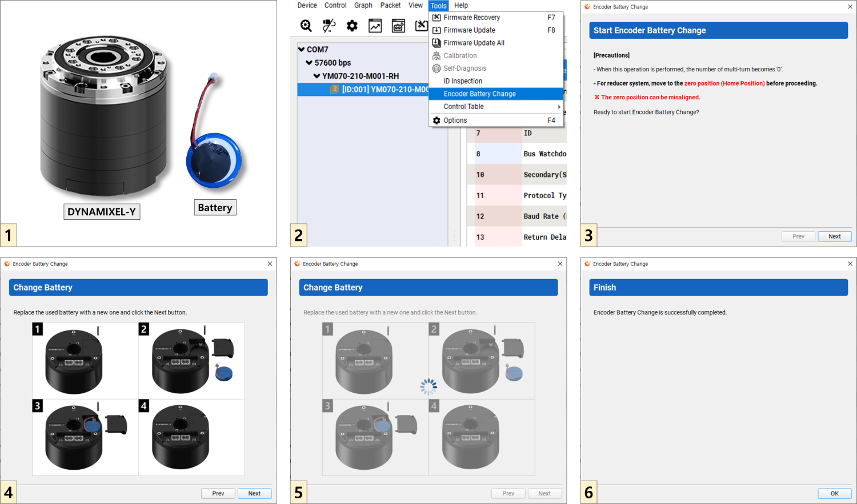The width and height of the screenshot is (857, 504).
Task: Open the Options gear toolbar icon
Action: tap(352, 26)
